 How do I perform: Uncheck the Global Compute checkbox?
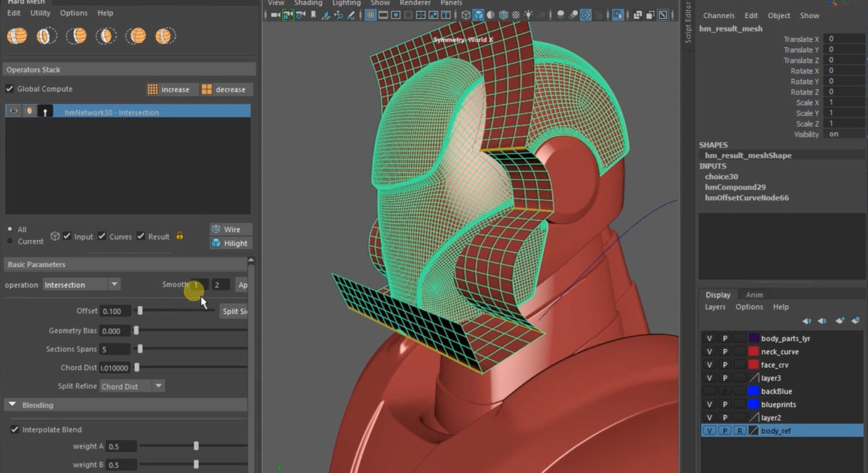tap(10, 88)
